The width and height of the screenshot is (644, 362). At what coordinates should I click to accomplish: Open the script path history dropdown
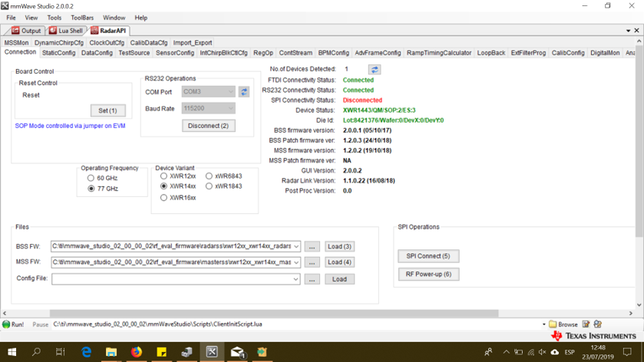point(543,324)
